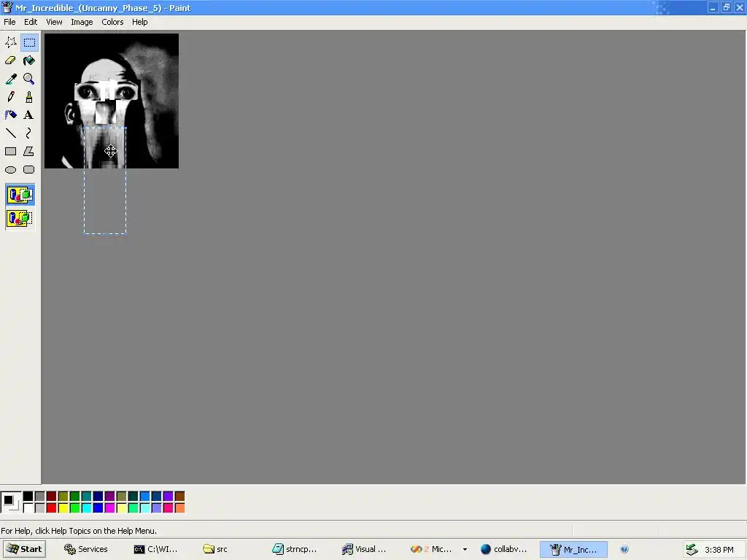The image size is (747, 560).
Task: Pick the navy blue swatch
Action: coord(98,497)
